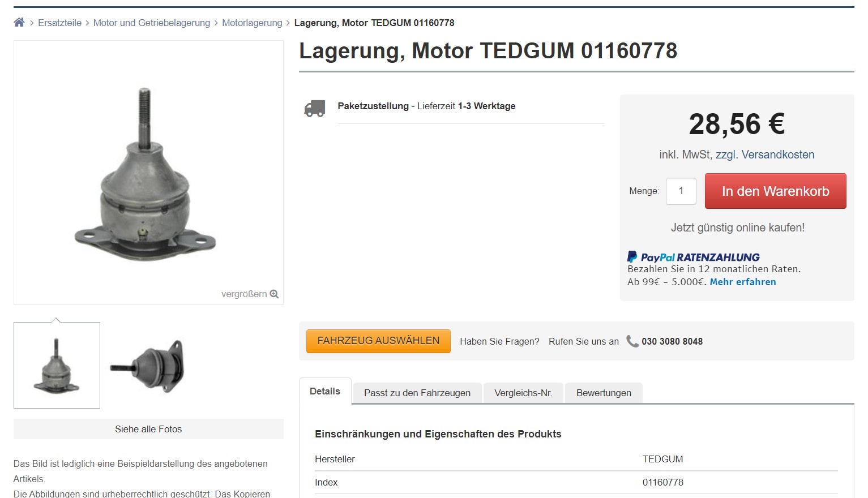Go to the home page via the house icon

pos(19,23)
